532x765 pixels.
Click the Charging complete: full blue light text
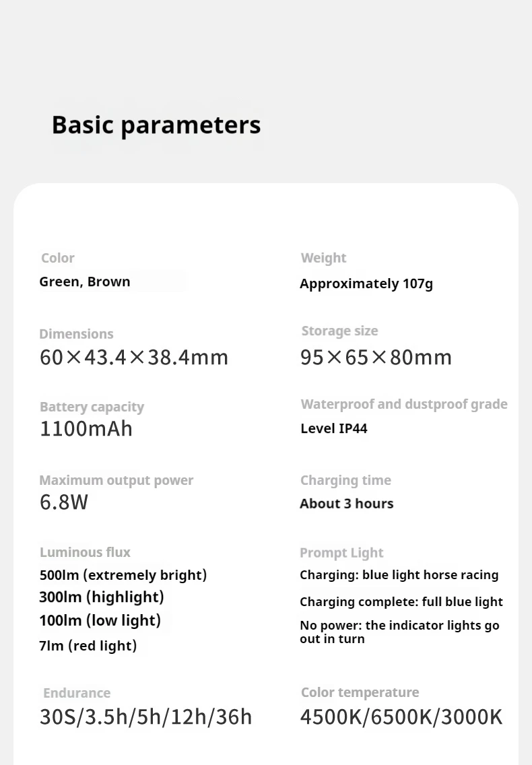click(x=401, y=602)
